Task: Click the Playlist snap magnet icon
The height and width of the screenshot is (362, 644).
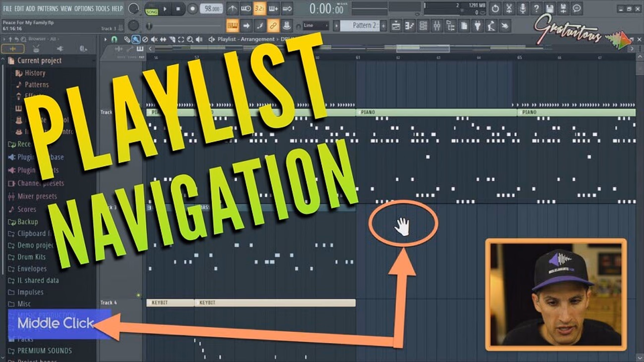Action: click(x=114, y=39)
